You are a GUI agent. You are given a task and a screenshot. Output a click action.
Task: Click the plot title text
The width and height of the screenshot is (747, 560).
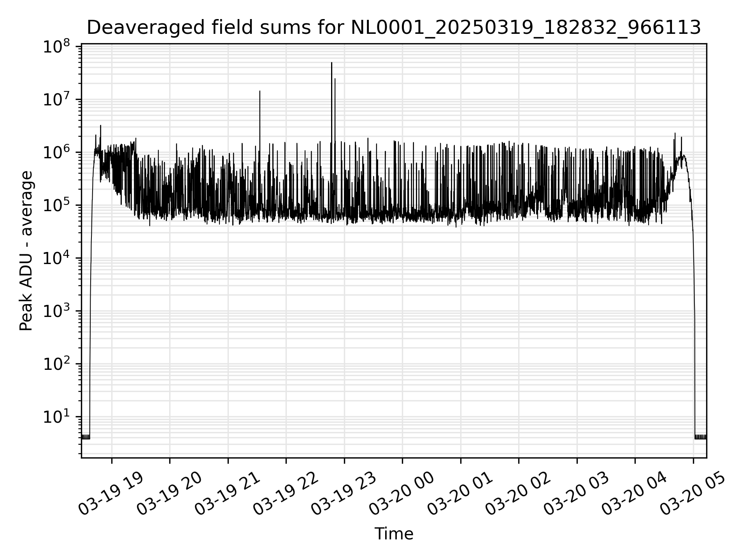click(x=394, y=28)
